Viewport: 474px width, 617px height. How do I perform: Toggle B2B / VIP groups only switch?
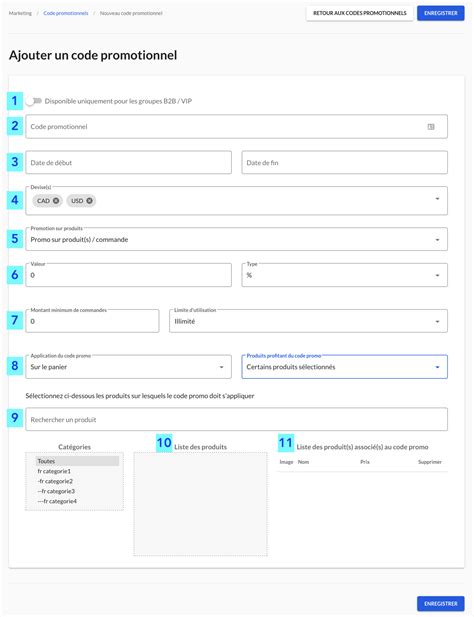coord(33,101)
